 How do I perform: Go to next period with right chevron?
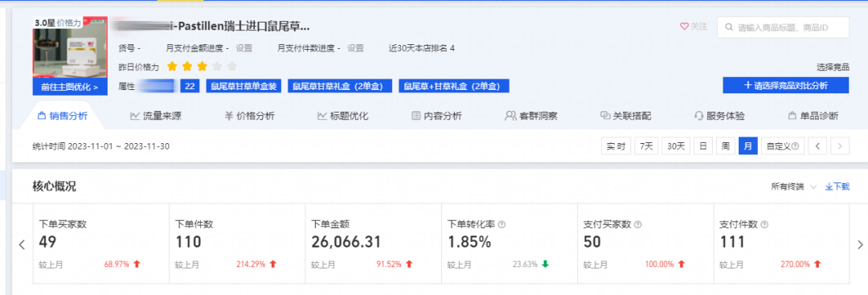(x=840, y=146)
